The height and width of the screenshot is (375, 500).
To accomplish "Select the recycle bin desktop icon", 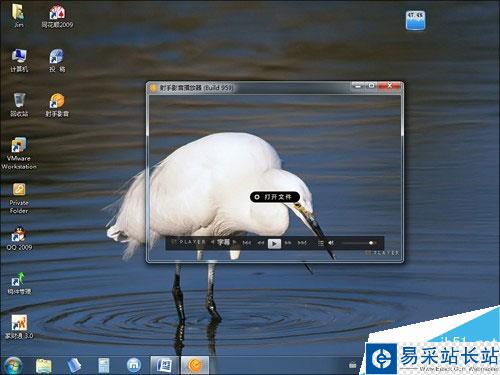I will tap(19, 105).
